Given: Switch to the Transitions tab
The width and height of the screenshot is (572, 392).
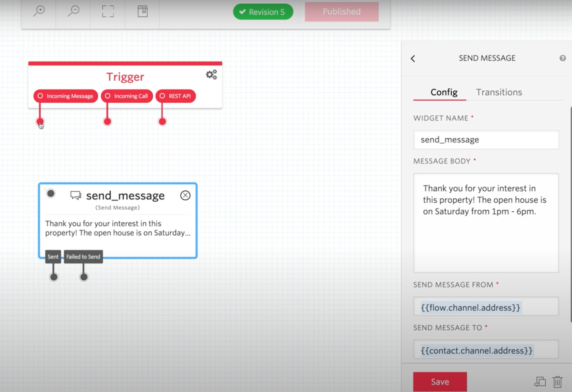Looking at the screenshot, I should coord(499,92).
